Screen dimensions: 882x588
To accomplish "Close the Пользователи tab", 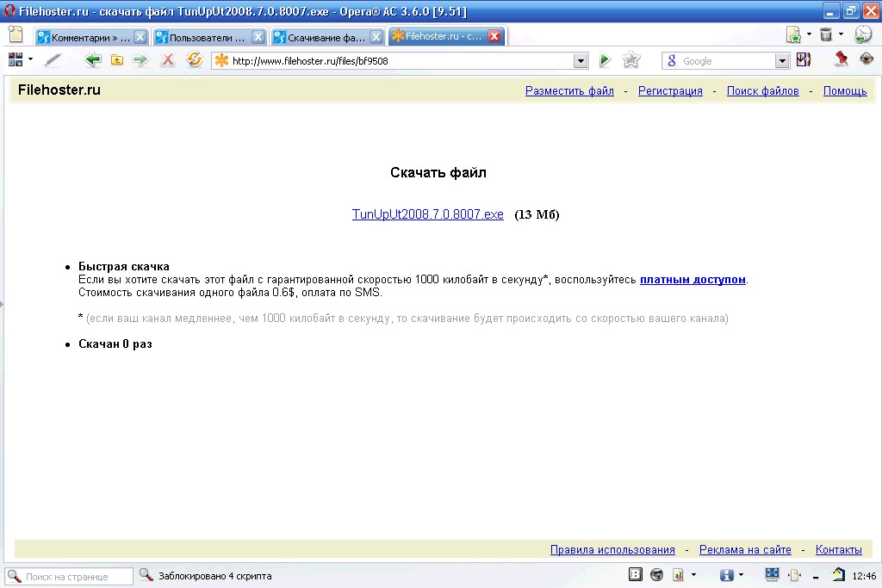I will click(258, 37).
